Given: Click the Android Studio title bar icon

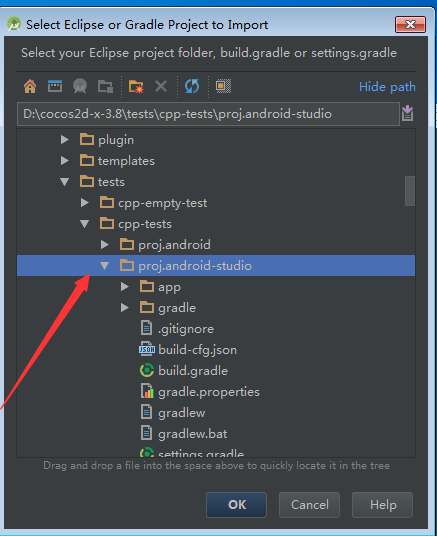Looking at the screenshot, I should pos(14,24).
